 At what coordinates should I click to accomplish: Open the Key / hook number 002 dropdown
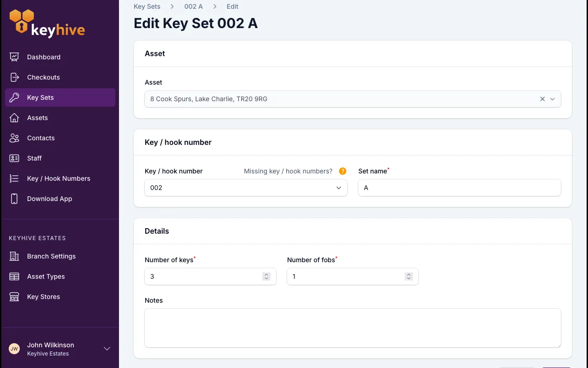(x=246, y=188)
